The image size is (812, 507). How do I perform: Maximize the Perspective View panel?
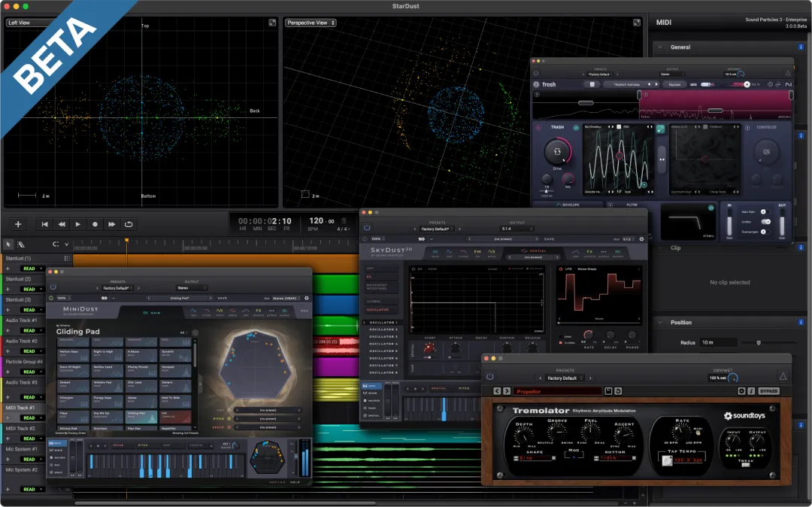tap(638, 23)
